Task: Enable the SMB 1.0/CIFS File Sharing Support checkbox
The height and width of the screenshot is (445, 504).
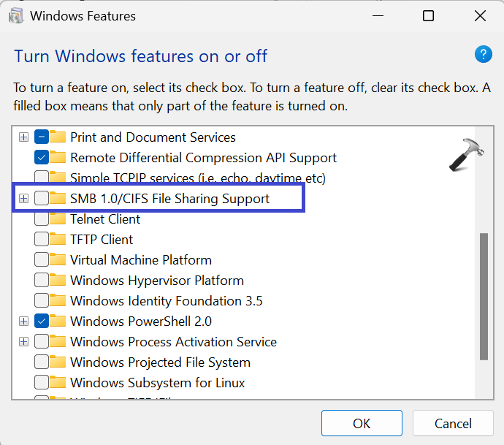Action: click(42, 199)
